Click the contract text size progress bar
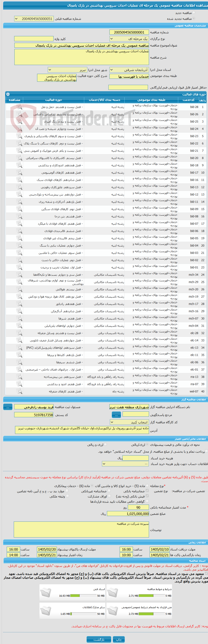The image size is (208, 644). click(x=152, y=614)
